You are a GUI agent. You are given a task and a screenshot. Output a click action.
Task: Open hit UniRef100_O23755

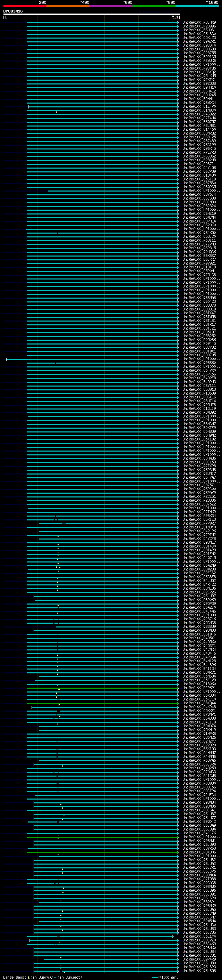[199, 53]
